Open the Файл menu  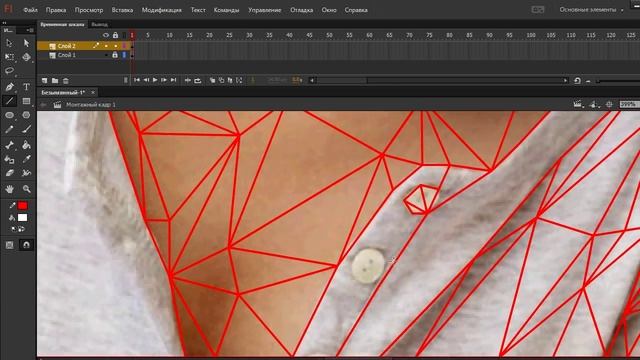pyautogui.click(x=30, y=10)
